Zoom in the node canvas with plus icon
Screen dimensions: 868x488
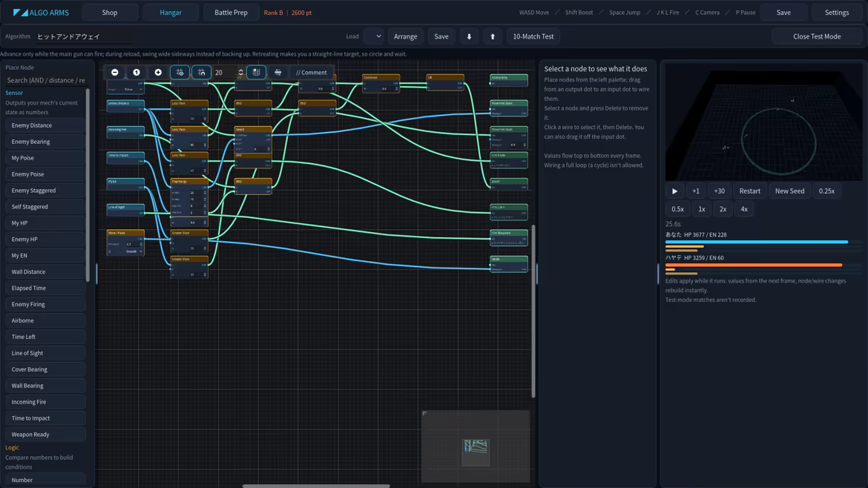tap(158, 73)
